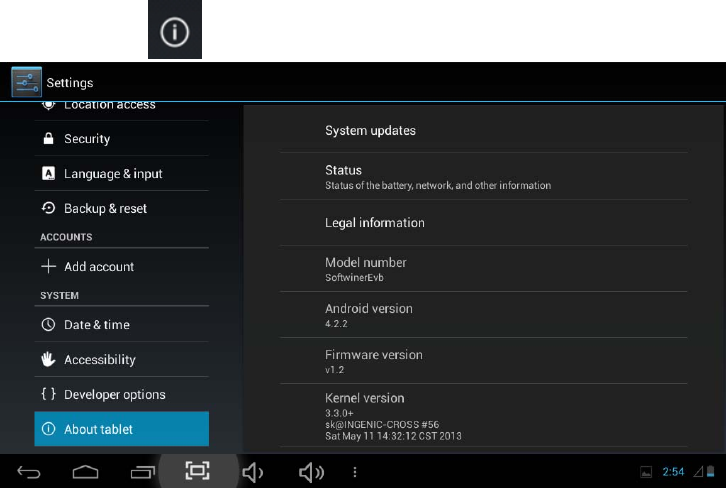Select About tablet in sidebar
This screenshot has height=488, width=726.
121,429
